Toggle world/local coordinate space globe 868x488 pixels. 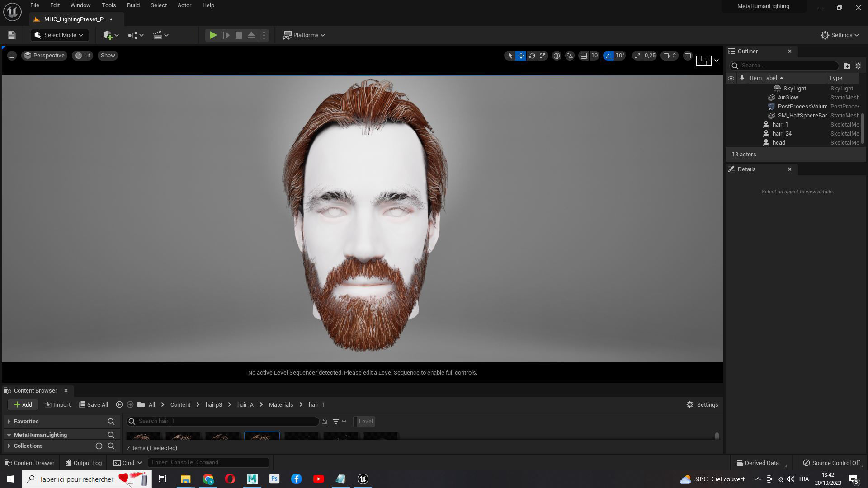[557, 56]
